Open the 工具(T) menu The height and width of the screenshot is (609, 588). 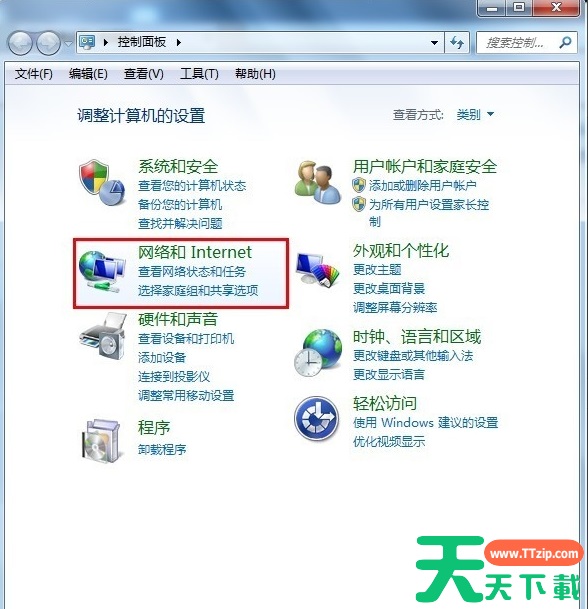(x=199, y=73)
